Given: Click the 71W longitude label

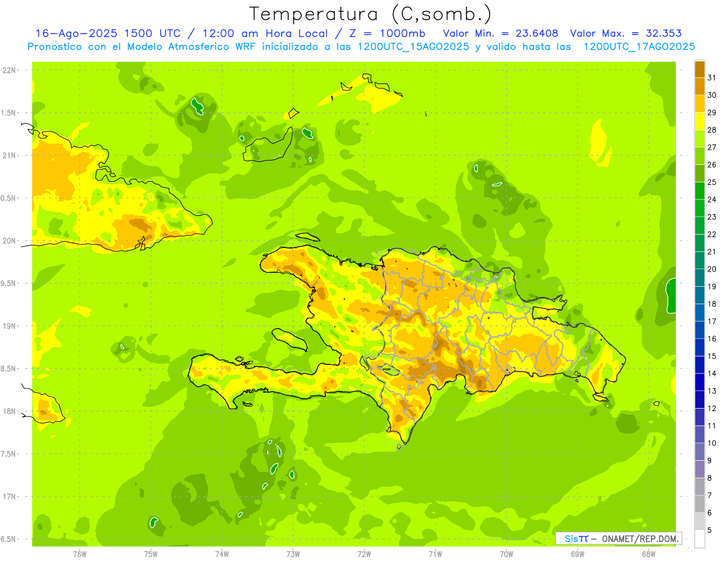Looking at the screenshot, I should pos(435,554).
